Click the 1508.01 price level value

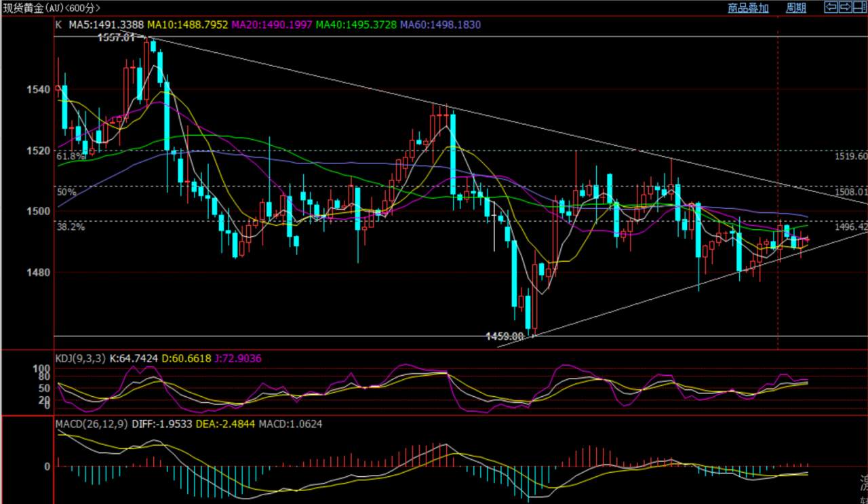click(851, 192)
